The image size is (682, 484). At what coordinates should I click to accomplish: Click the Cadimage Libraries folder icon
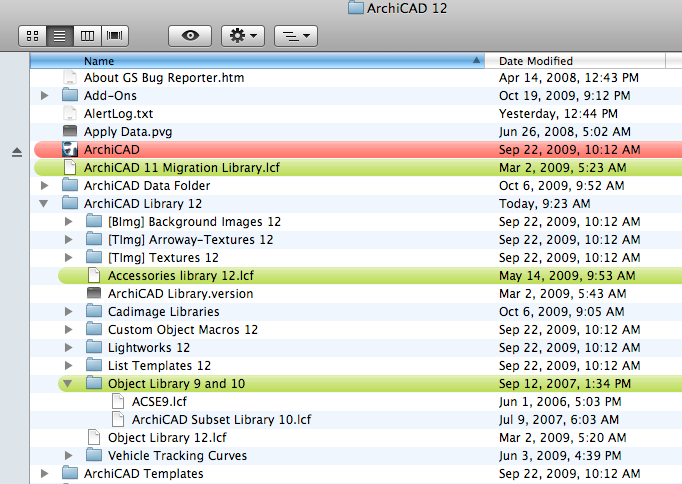point(94,311)
